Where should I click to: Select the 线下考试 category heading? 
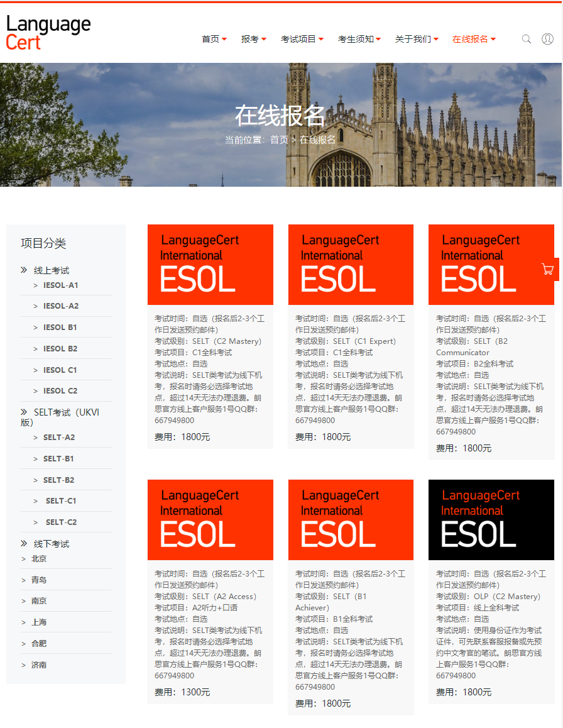click(51, 544)
